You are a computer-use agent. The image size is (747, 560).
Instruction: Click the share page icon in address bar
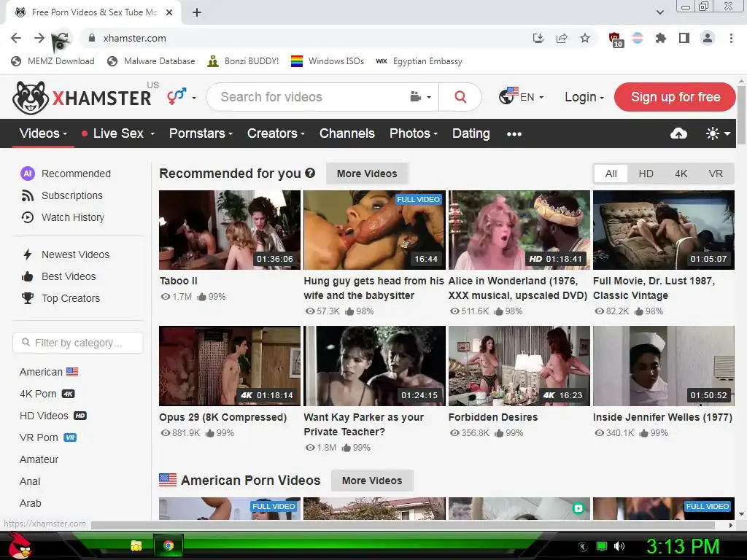[562, 38]
